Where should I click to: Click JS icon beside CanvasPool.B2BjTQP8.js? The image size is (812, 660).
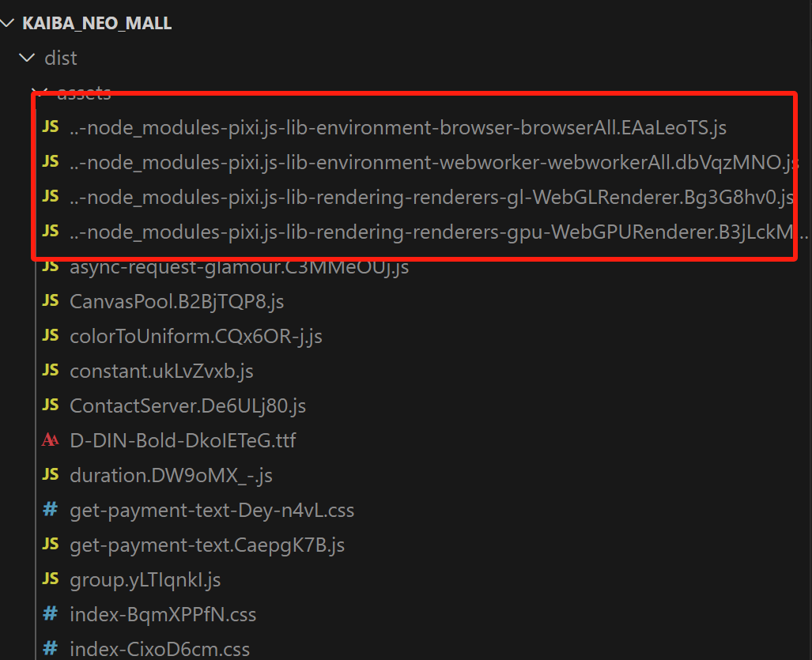coord(50,300)
